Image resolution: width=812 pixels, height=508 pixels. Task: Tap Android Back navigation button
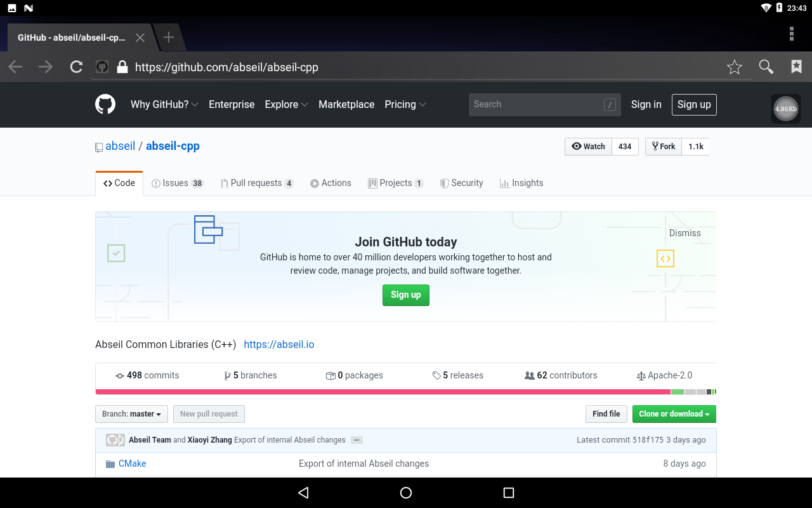point(303,493)
